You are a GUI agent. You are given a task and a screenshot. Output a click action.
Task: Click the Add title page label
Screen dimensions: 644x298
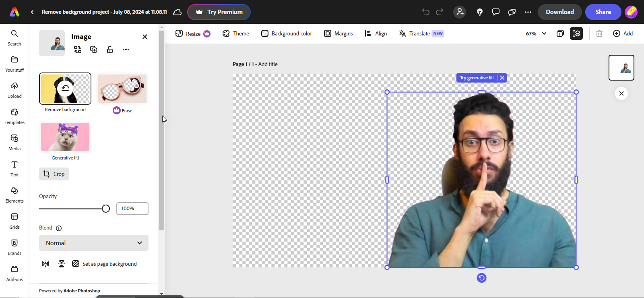268,64
